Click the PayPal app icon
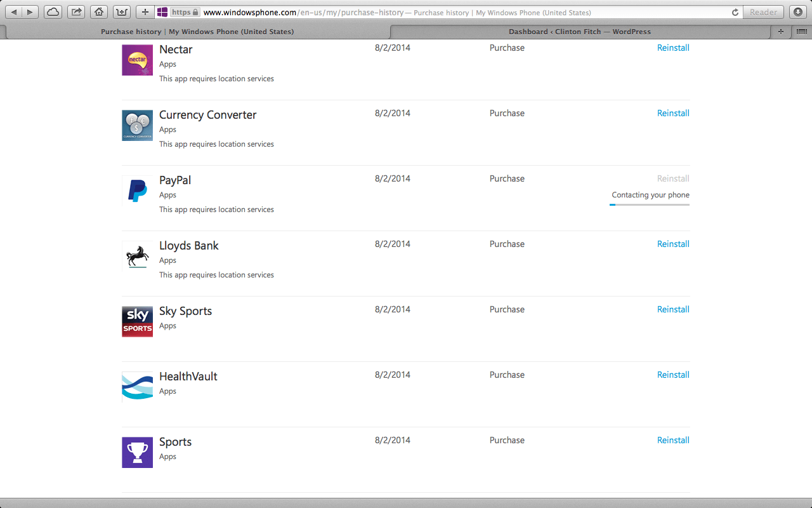The height and width of the screenshot is (508, 812). tap(137, 190)
